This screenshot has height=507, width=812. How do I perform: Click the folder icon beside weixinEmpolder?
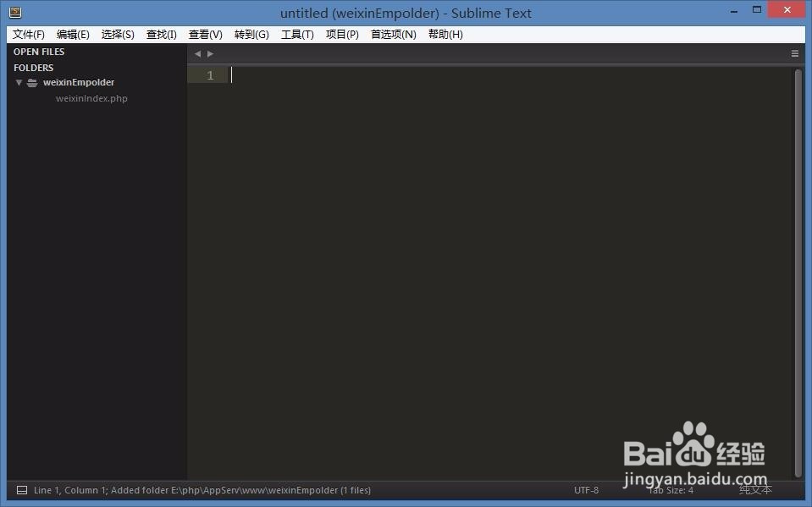[31, 82]
